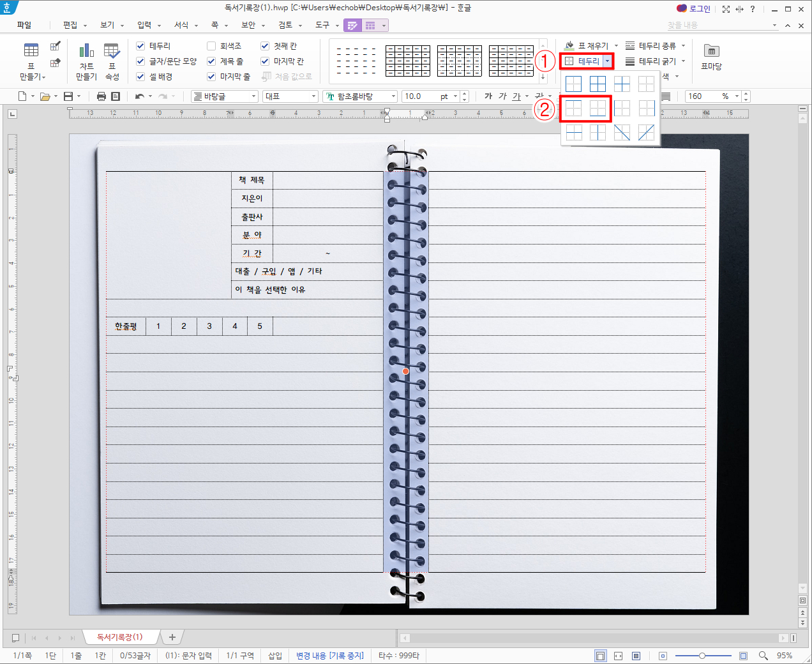Switch to the 독서기록장(1) document tab

(119, 637)
